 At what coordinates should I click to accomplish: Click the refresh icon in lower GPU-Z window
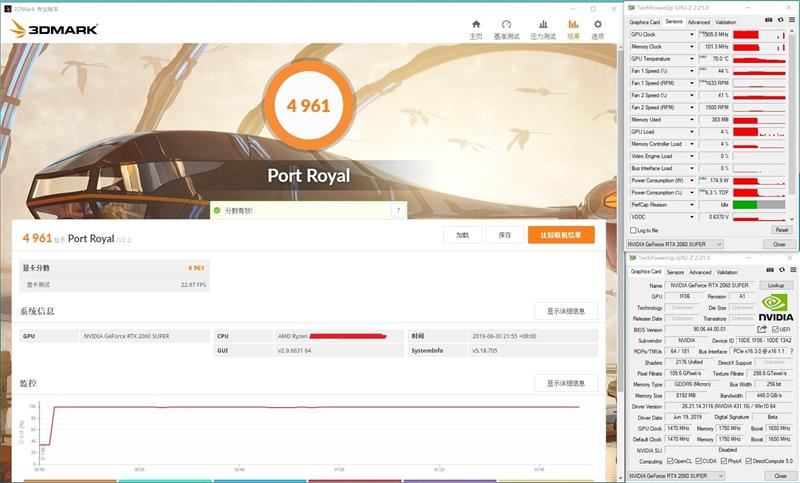[x=782, y=270]
